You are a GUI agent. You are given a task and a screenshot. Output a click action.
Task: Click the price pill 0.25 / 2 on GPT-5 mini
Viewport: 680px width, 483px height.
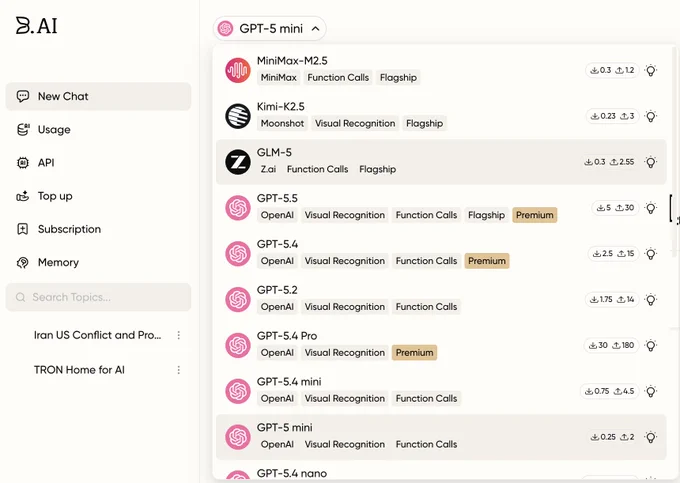click(612, 437)
